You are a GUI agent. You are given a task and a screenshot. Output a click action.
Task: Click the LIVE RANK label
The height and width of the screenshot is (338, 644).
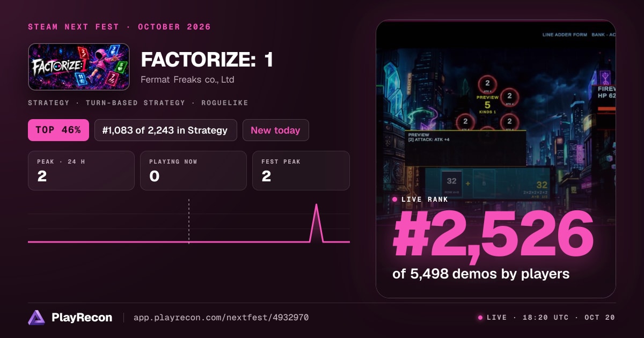[x=425, y=199]
